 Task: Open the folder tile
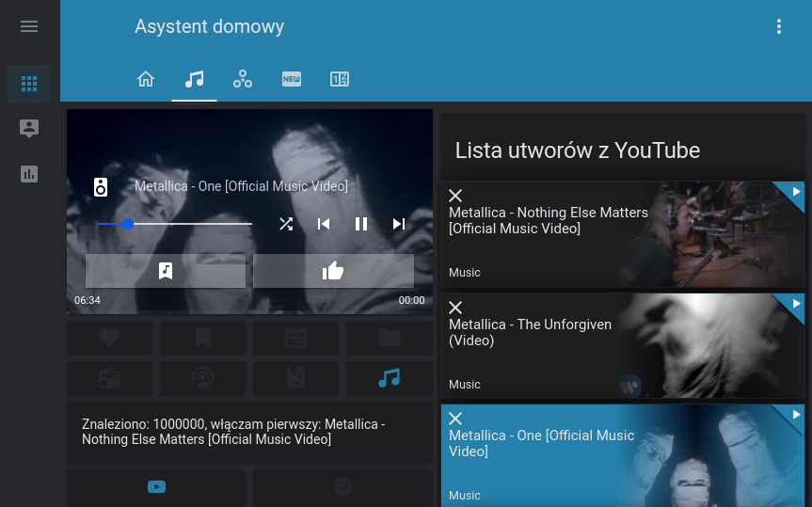tap(390, 339)
